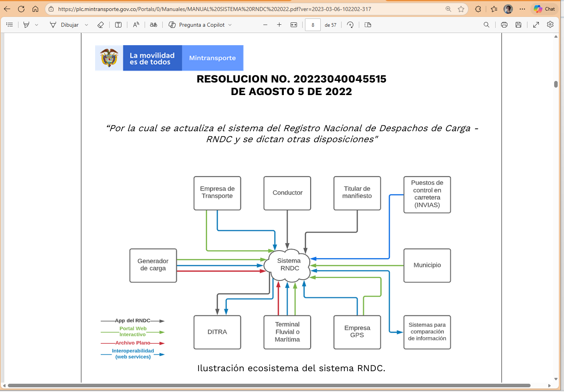Select the eraser tool

tap(101, 25)
